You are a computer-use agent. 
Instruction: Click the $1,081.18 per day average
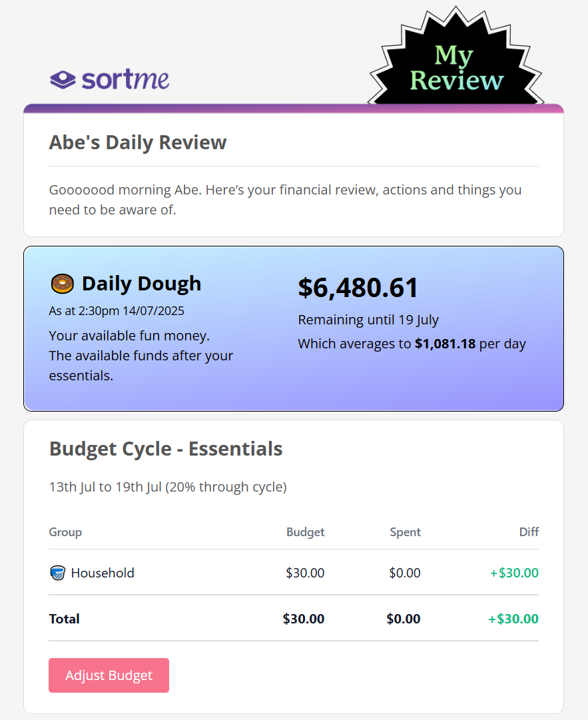click(x=445, y=344)
